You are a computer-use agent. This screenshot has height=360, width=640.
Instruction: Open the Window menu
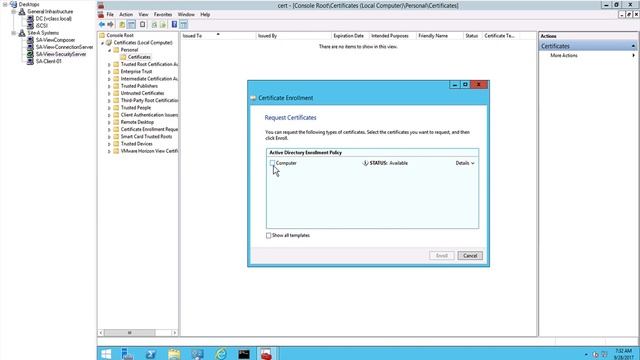tap(186, 14)
